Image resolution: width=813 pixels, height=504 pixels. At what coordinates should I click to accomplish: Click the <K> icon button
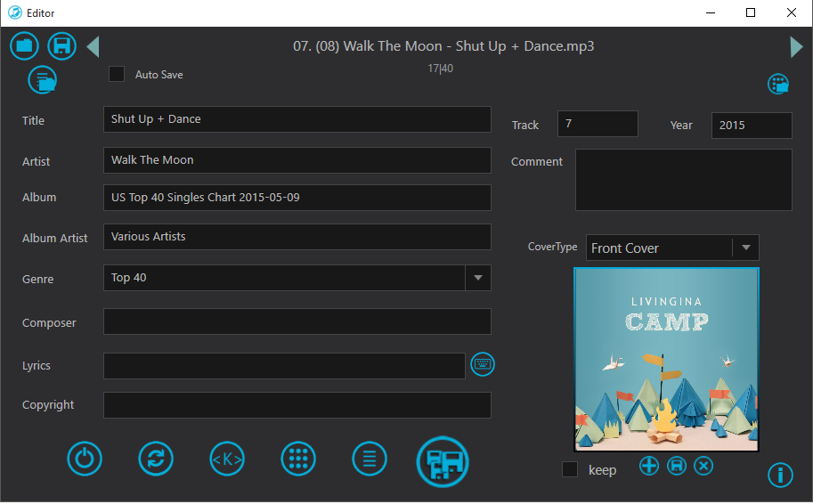click(x=227, y=459)
